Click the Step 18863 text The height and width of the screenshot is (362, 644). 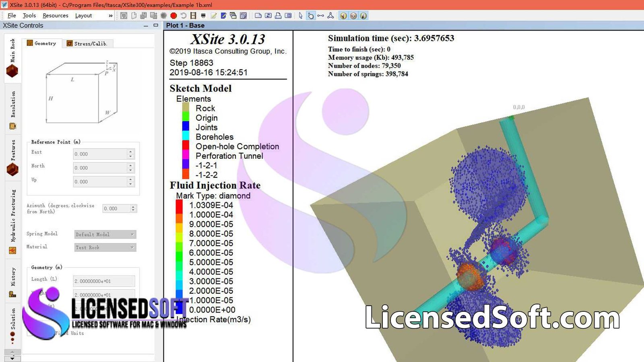[192, 63]
